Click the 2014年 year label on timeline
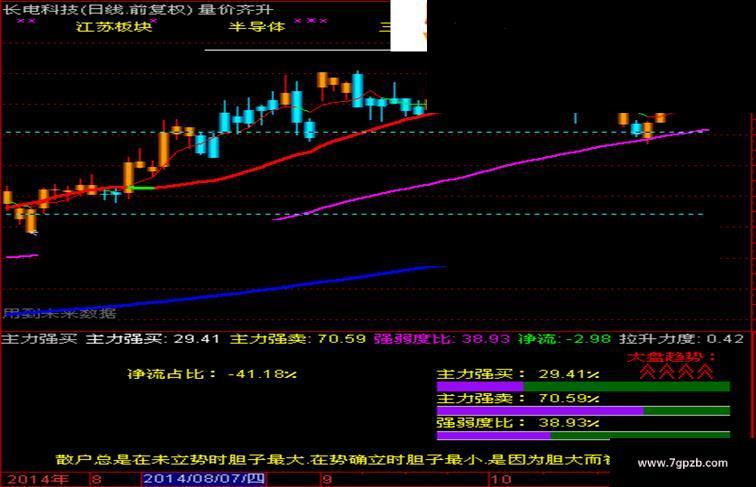Viewport: 756px width, 487px height. pos(38,480)
